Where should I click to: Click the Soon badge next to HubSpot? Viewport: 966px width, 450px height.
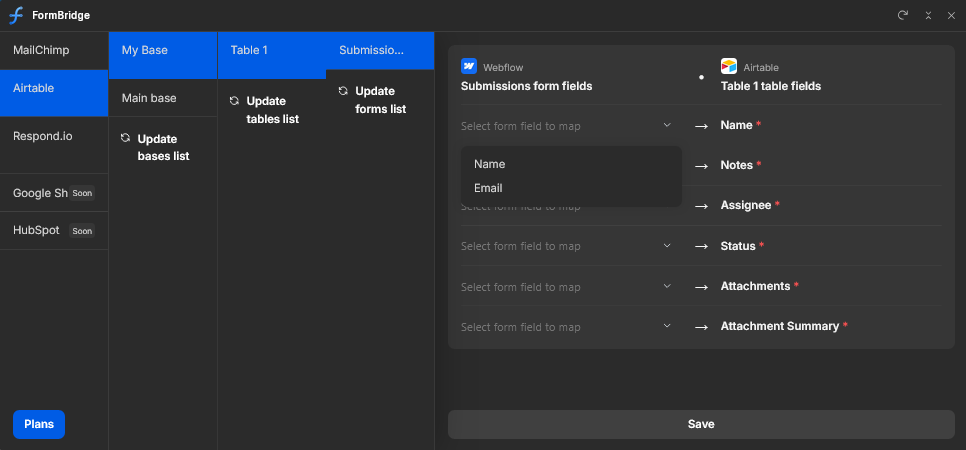point(82,231)
